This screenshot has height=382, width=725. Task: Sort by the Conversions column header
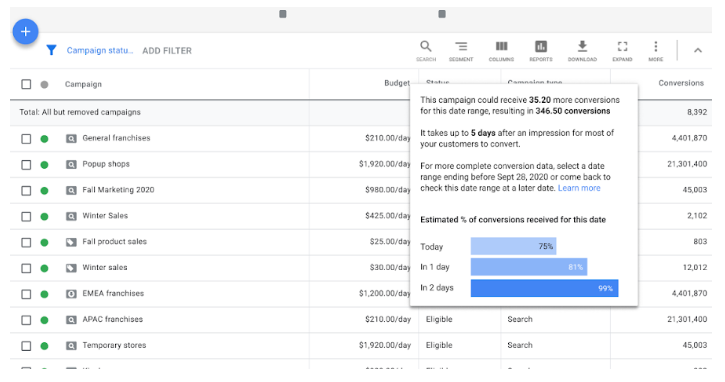point(681,83)
